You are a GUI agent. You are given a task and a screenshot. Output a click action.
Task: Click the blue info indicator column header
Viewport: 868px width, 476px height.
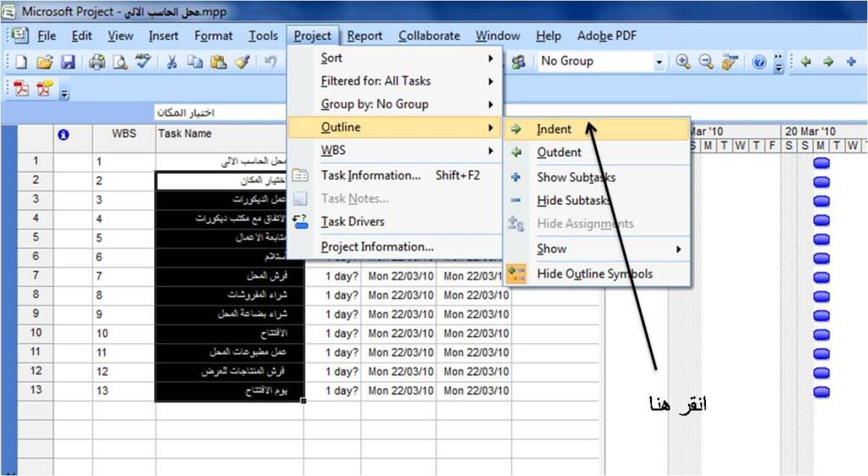(63, 135)
